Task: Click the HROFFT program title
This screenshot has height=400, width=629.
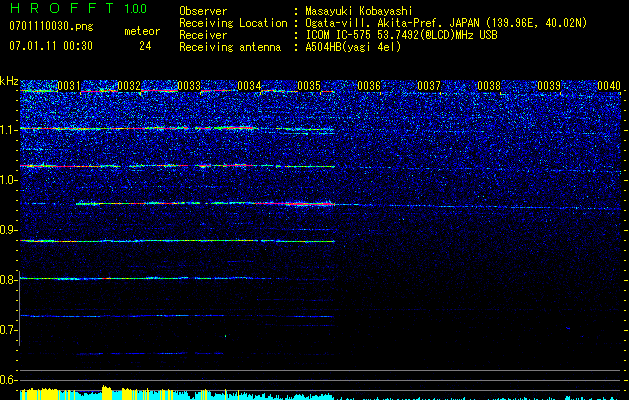Action: pyautogui.click(x=61, y=8)
